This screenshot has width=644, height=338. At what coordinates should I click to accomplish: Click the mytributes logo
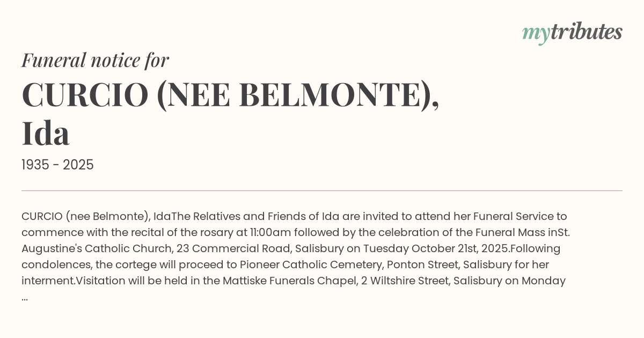point(572,33)
